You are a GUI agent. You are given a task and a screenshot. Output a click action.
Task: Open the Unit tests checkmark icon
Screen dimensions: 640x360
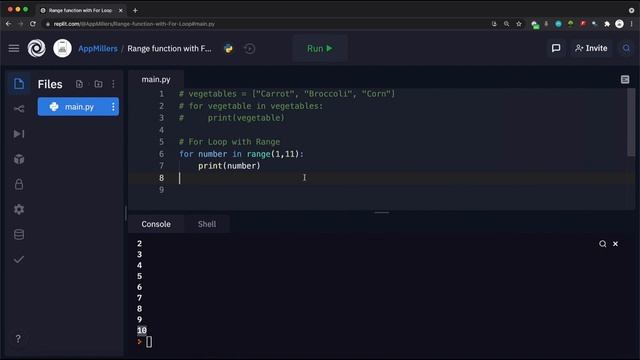[x=19, y=260]
